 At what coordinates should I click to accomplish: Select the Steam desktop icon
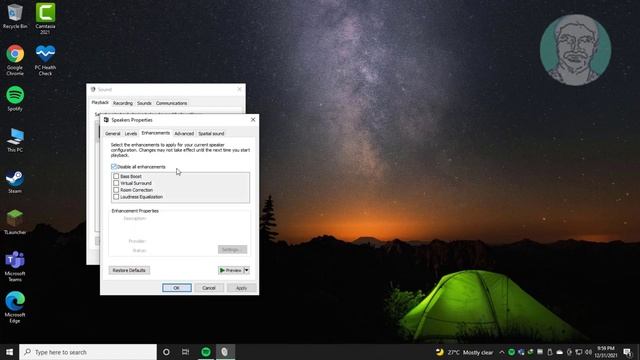coord(15,182)
